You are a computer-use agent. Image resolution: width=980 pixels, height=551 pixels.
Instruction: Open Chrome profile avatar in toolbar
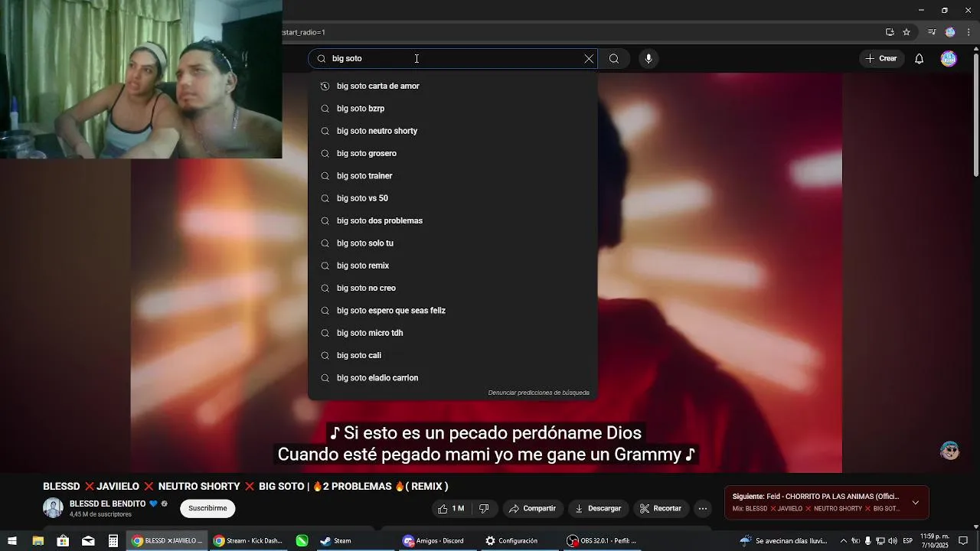pos(950,32)
